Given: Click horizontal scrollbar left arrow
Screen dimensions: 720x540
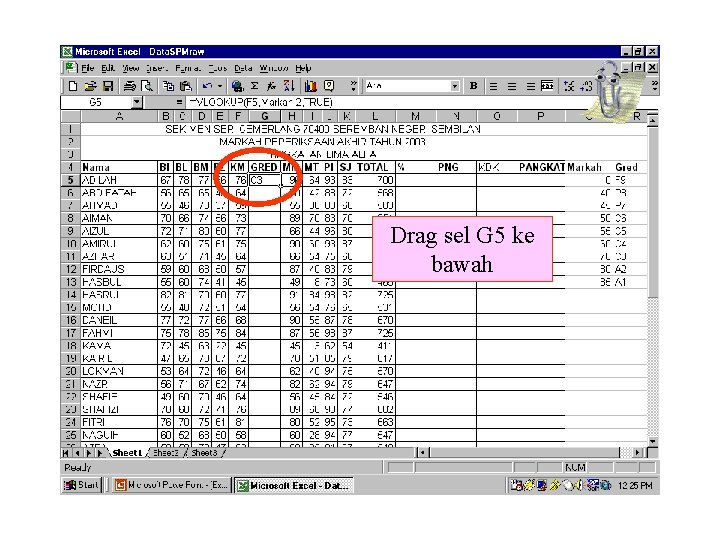Looking at the screenshot, I should tap(423, 453).
